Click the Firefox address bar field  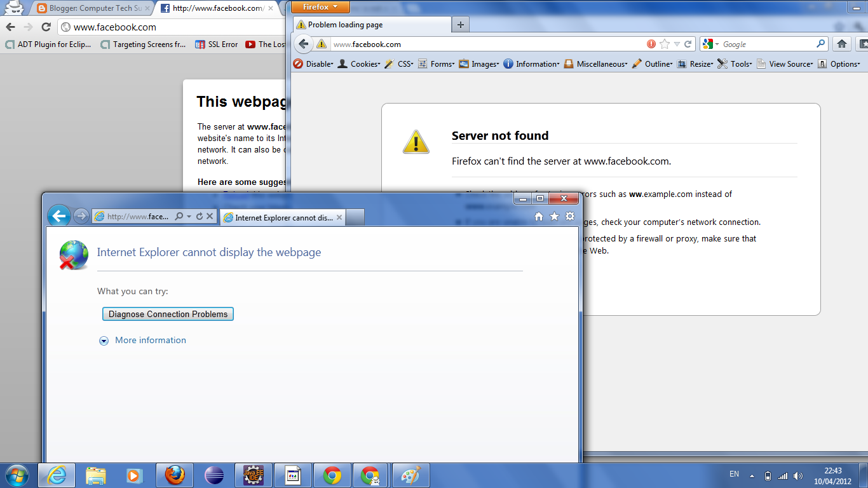pos(487,44)
